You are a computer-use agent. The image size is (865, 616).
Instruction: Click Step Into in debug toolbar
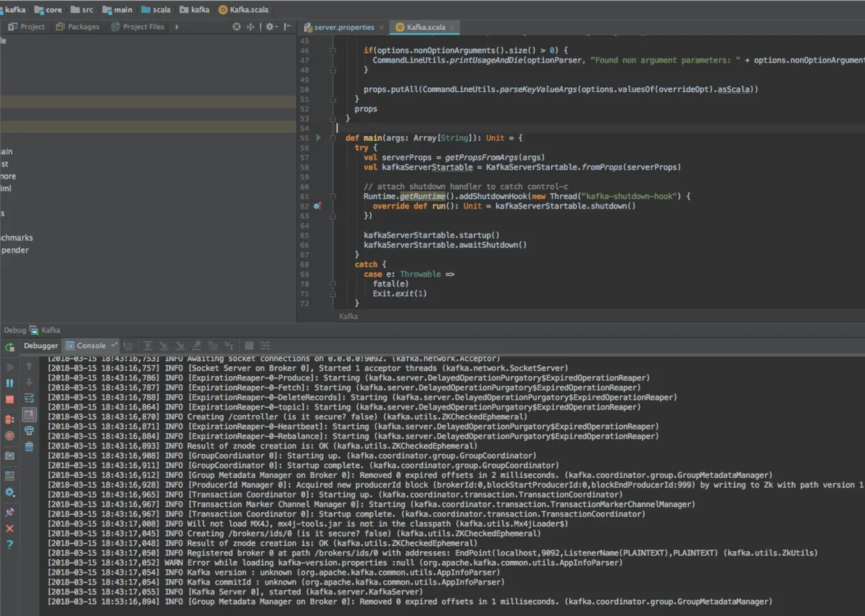click(x=164, y=345)
